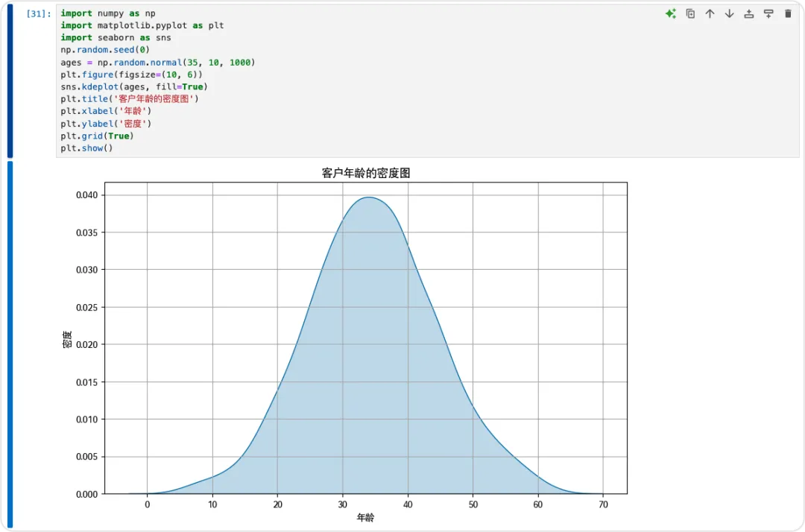
Task: Collapse the code input using its blue bar
Action: tap(10, 81)
